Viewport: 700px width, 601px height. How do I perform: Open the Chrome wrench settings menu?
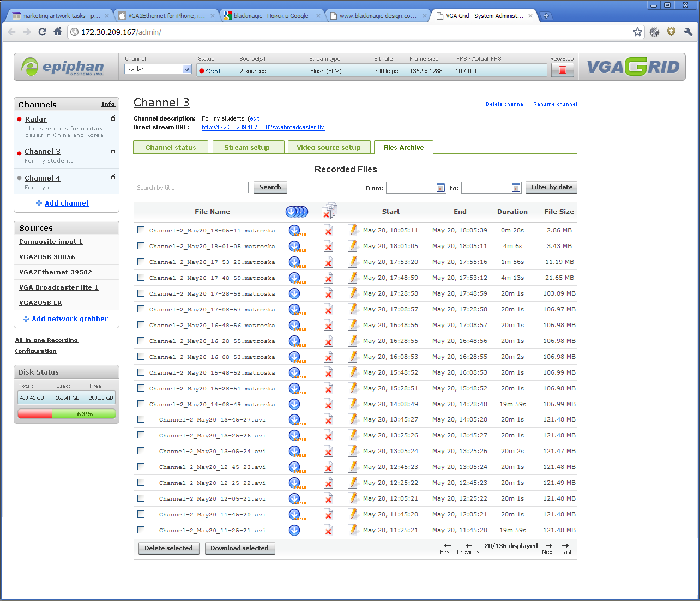687,32
